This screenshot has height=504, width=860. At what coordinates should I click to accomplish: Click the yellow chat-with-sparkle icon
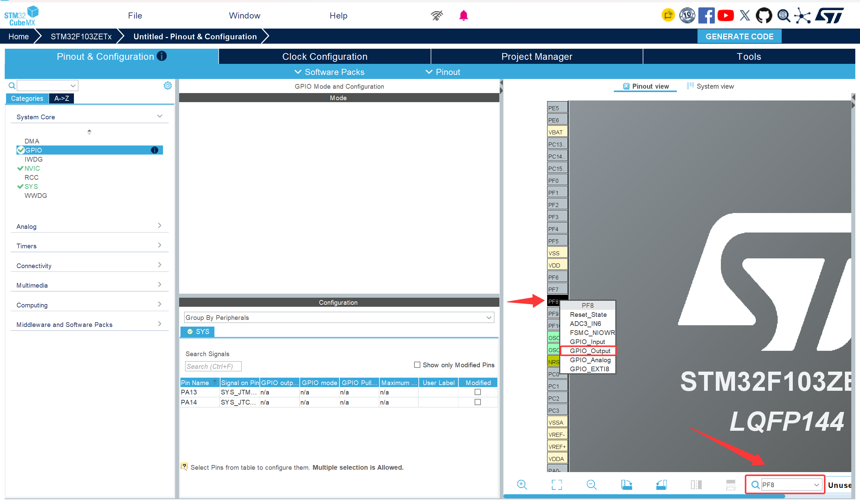tap(668, 15)
